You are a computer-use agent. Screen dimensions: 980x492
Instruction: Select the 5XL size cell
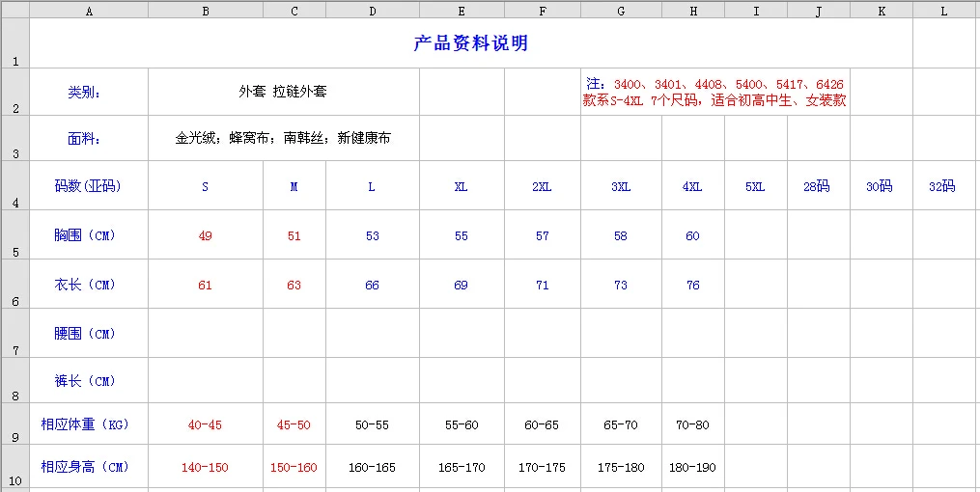[756, 185]
